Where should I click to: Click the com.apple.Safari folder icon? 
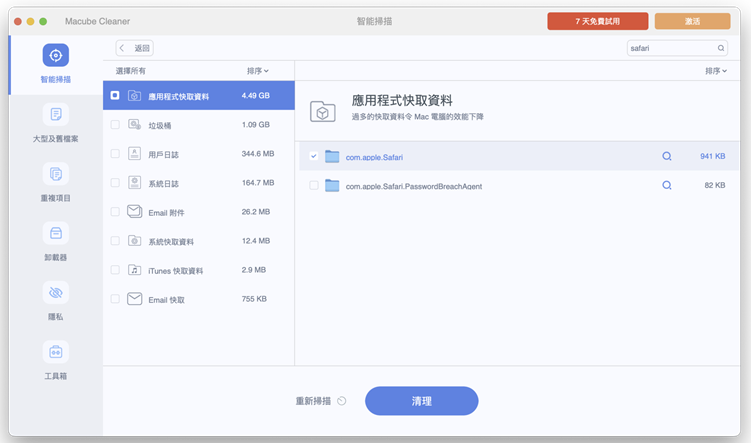332,156
